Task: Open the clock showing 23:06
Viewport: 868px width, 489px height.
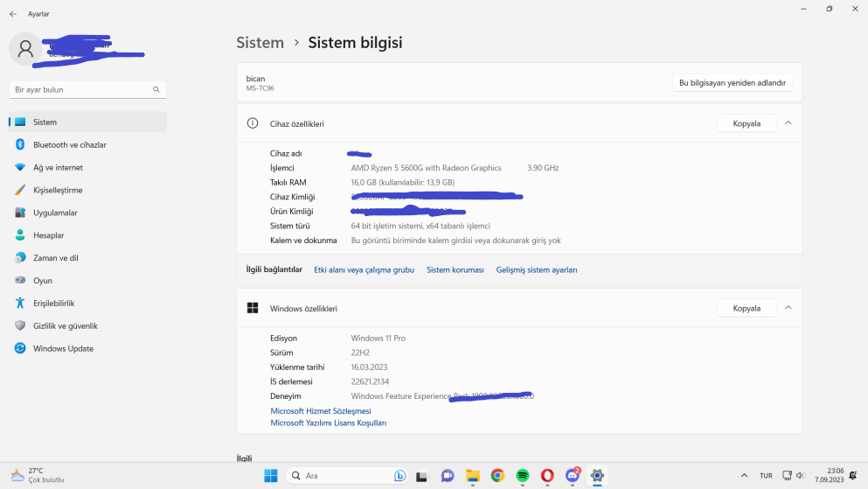Action: pyautogui.click(x=829, y=475)
